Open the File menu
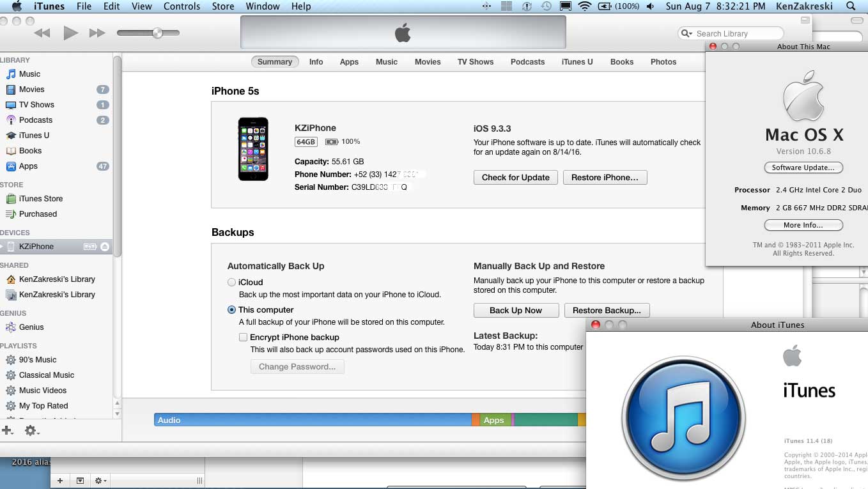 tap(84, 6)
